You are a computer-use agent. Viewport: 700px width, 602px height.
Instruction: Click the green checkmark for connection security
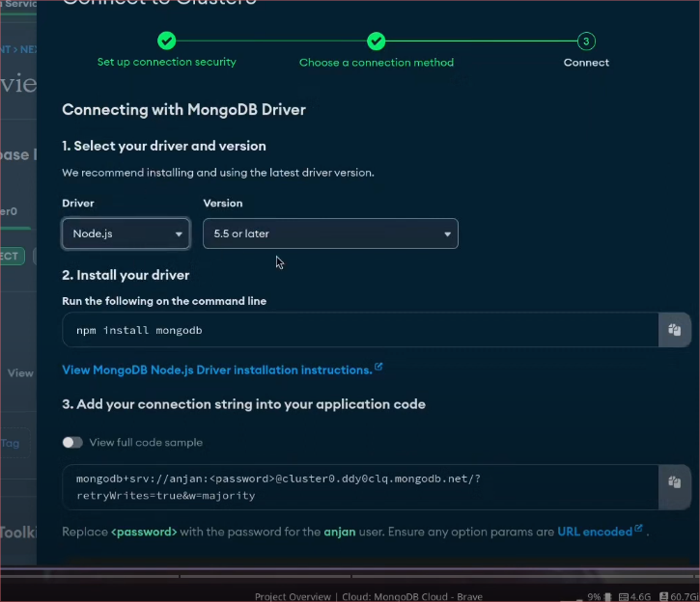click(x=166, y=41)
